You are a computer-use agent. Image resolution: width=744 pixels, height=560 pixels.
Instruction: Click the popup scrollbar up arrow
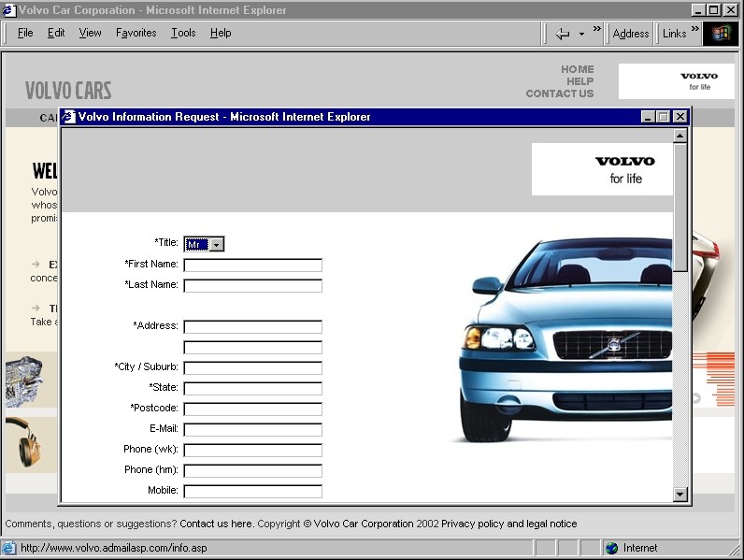tap(680, 136)
